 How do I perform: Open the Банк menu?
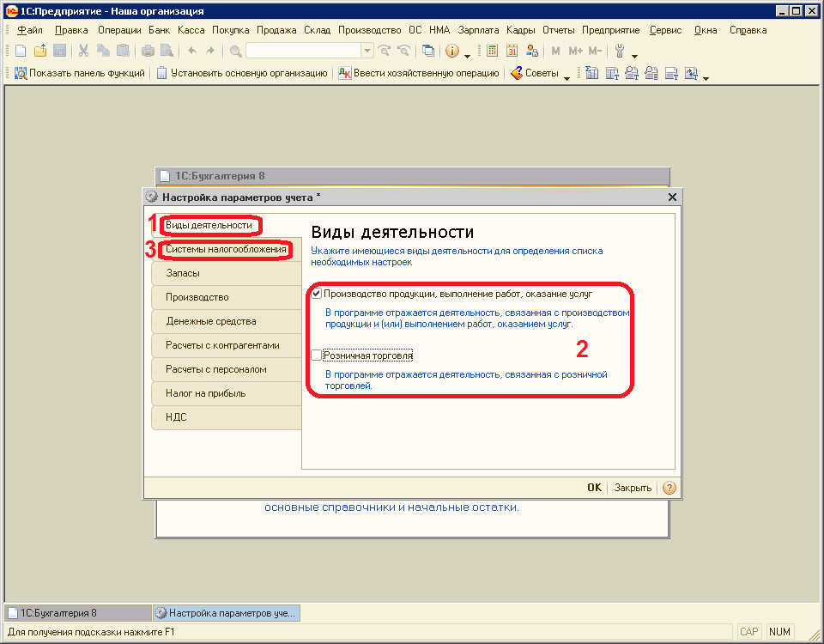[x=160, y=30]
